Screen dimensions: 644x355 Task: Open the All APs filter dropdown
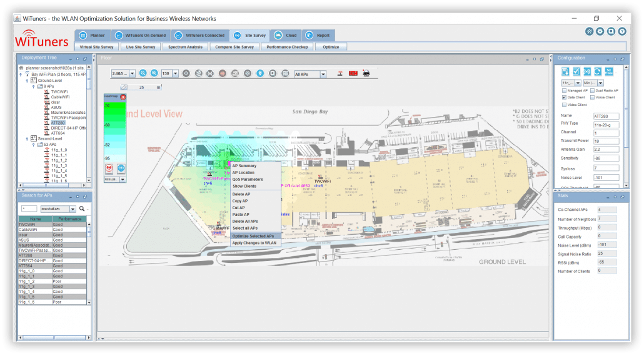323,74
